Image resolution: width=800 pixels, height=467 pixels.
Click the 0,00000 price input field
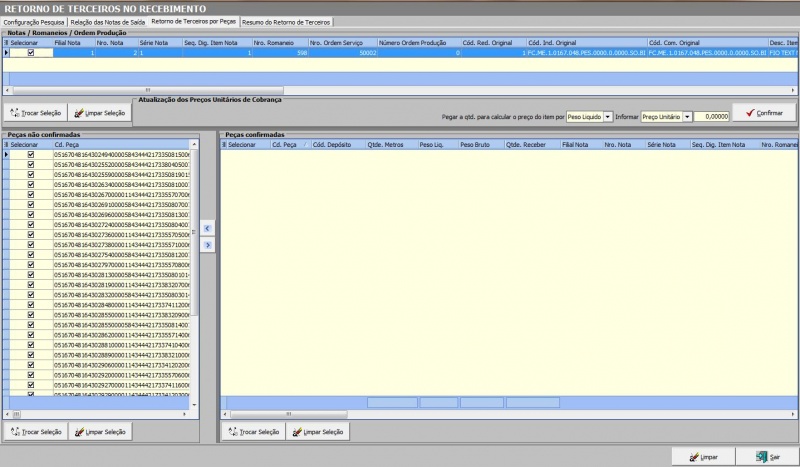[x=711, y=117]
